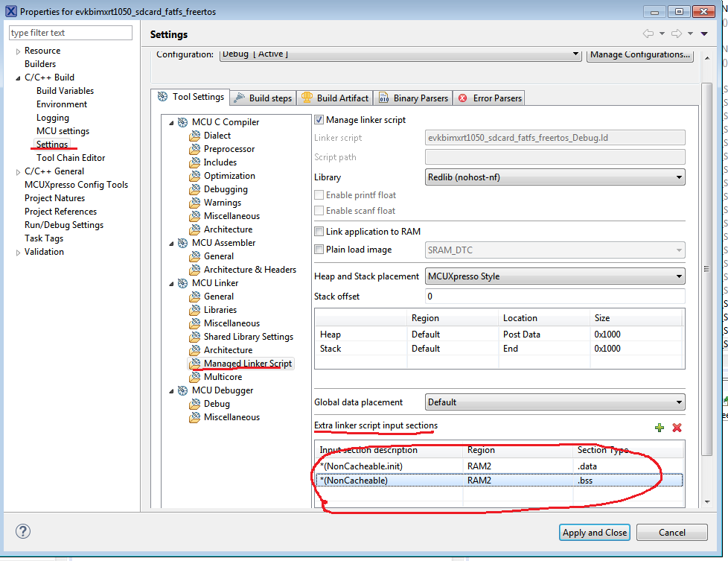Click the Managed Linker Script icon

195,364
